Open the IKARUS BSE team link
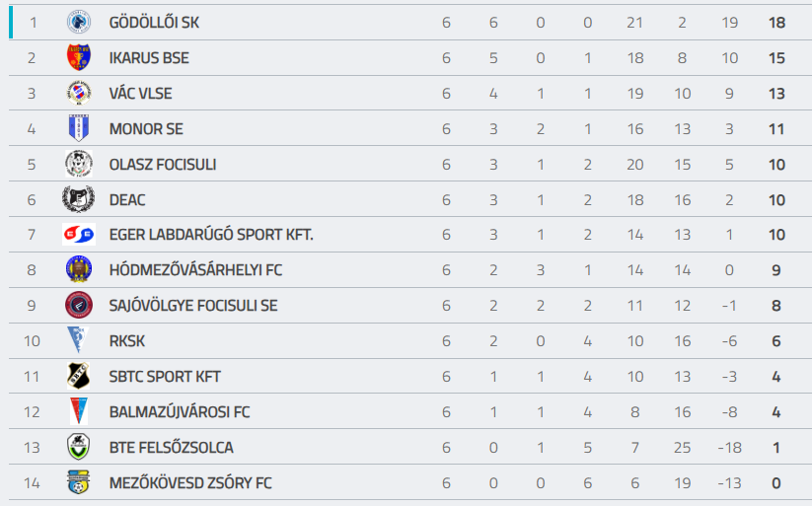The width and height of the screenshot is (812, 506). (149, 58)
